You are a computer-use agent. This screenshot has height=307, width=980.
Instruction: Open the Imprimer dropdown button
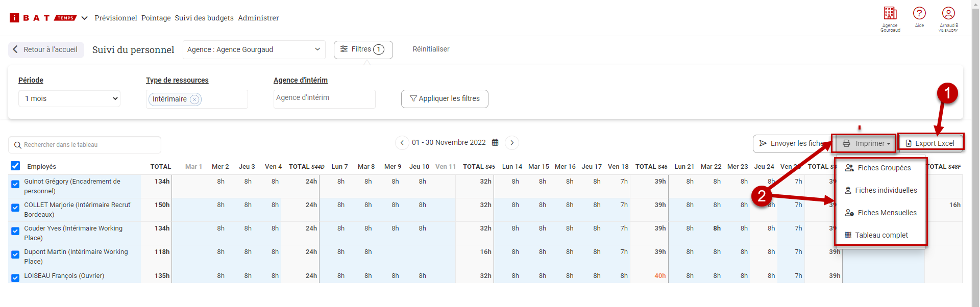(866, 143)
